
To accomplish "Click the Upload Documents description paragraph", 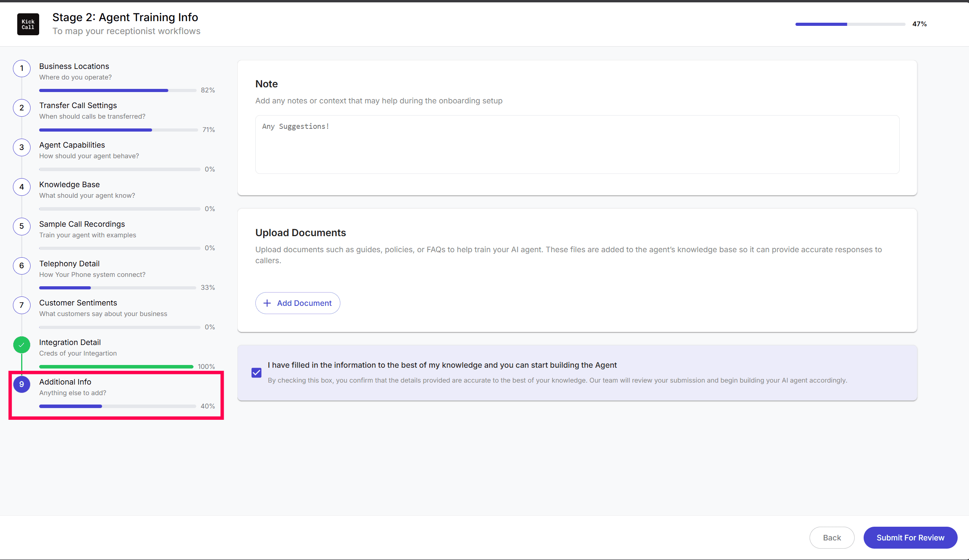I will click(569, 255).
